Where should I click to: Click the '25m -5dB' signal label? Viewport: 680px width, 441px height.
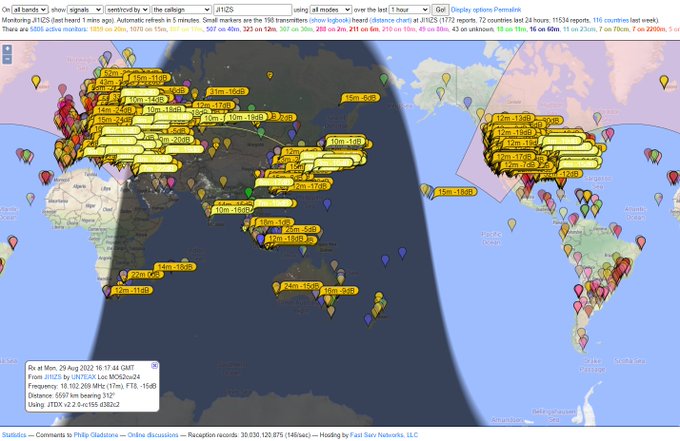point(301,229)
